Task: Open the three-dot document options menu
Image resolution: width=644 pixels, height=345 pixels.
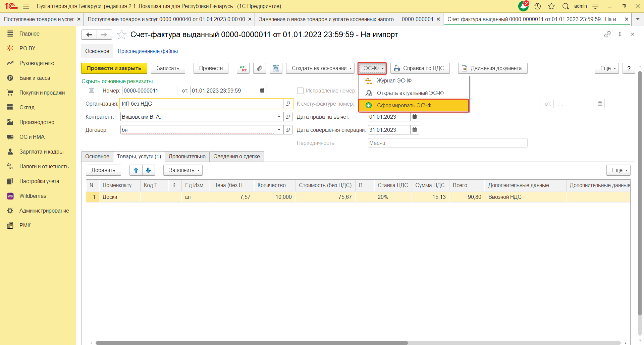Action: click(x=620, y=34)
